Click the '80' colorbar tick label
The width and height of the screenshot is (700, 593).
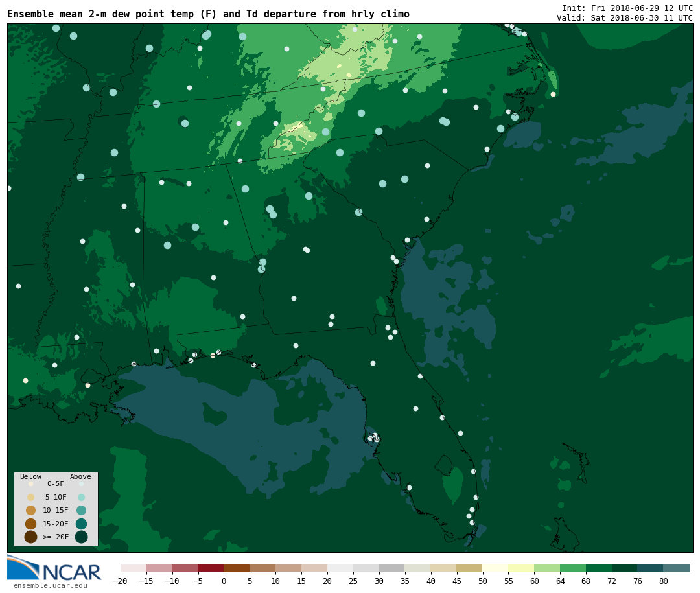664,581
